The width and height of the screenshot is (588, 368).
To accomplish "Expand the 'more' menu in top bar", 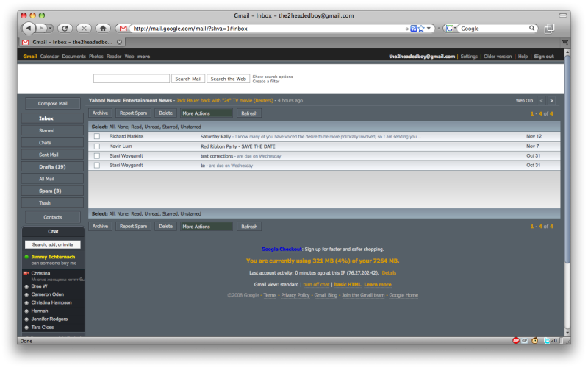I will (x=143, y=57).
